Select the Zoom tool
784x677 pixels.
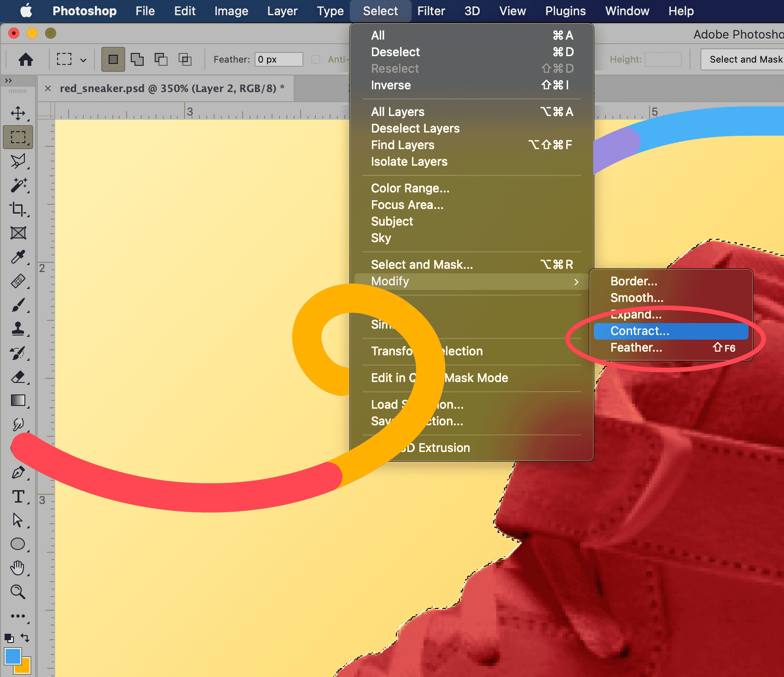click(x=18, y=592)
